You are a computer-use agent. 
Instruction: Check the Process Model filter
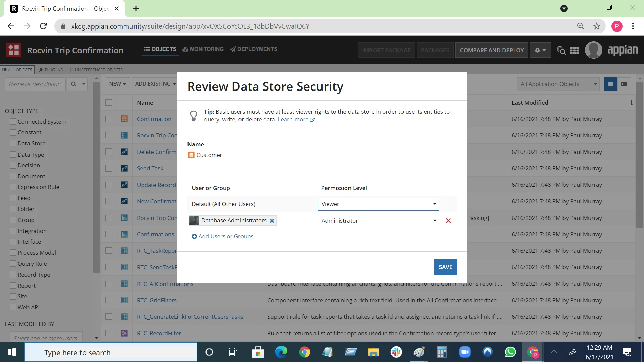tap(13, 253)
